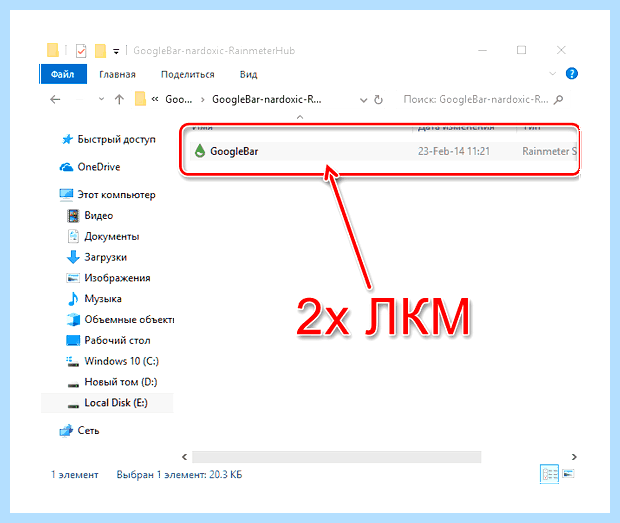Go up one folder level
Image resolution: width=620 pixels, height=523 pixels.
click(119, 99)
